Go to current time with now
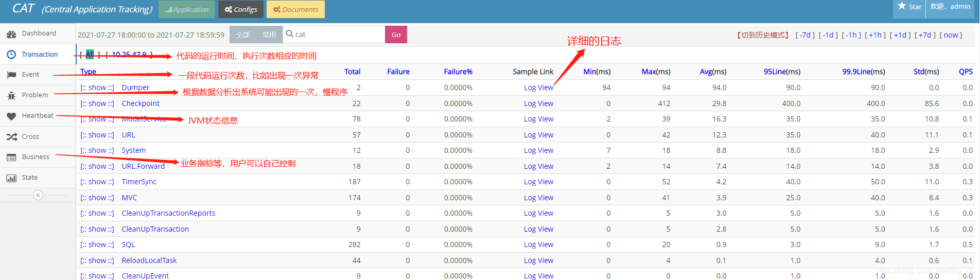The height and width of the screenshot is (280, 980). click(x=951, y=35)
